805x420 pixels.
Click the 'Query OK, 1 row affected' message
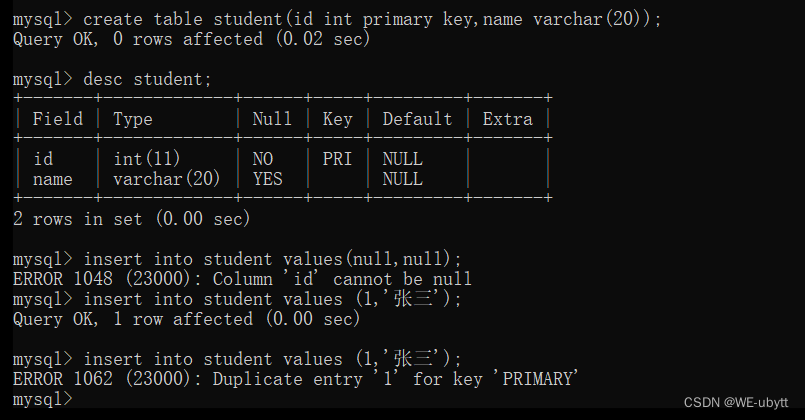tap(185, 319)
